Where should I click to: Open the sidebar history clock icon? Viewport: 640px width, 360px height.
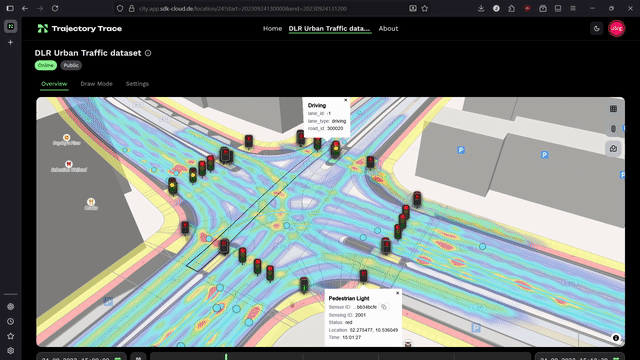[11, 322]
